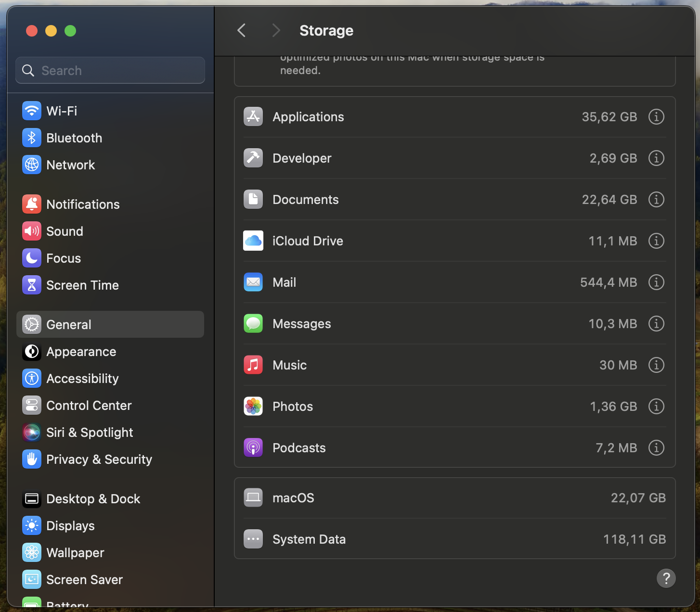
Task: Click the Wi-Fi sidebar icon
Action: click(32, 111)
